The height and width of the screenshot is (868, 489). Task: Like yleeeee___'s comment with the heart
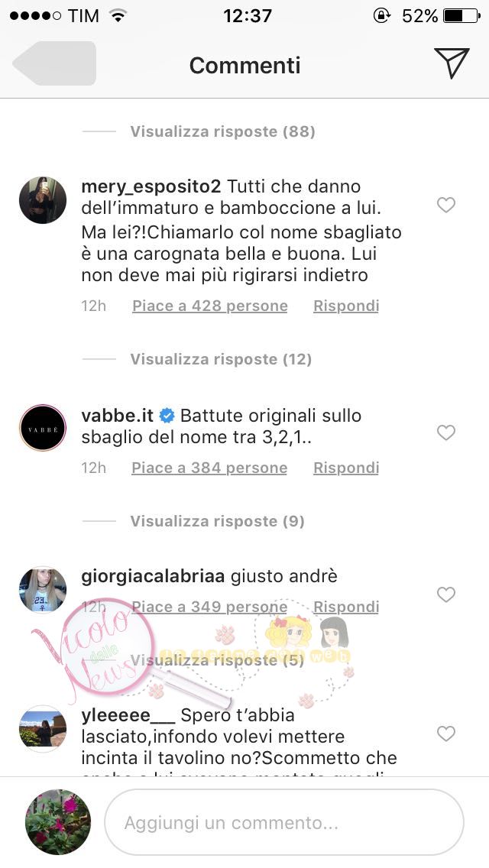coord(445,734)
